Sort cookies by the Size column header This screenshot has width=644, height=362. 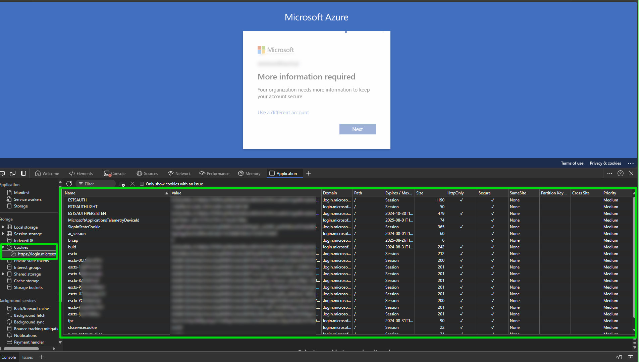pyautogui.click(x=430, y=193)
